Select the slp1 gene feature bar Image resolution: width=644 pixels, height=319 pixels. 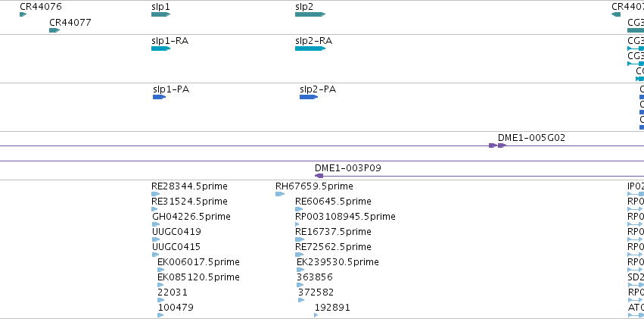pos(160,14)
